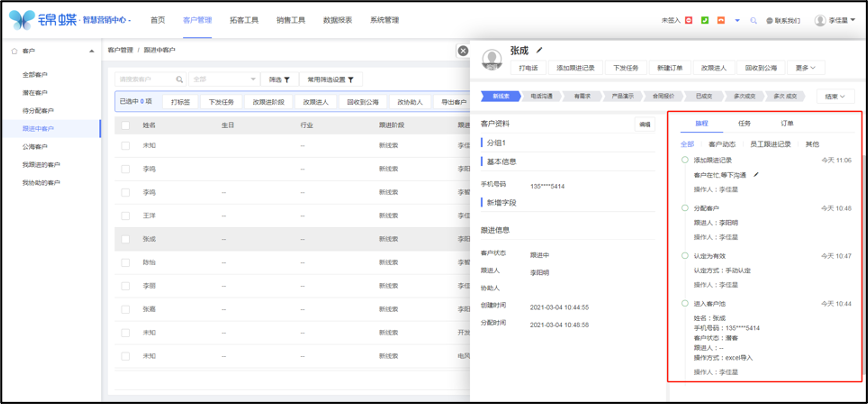868x404 pixels.
Task: Open the 全部 filter dropdown
Action: click(x=224, y=79)
